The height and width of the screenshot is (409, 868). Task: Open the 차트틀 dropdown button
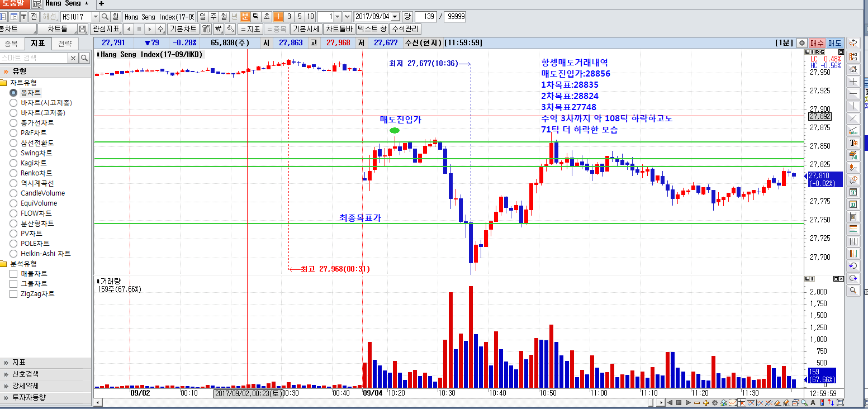[x=57, y=28]
